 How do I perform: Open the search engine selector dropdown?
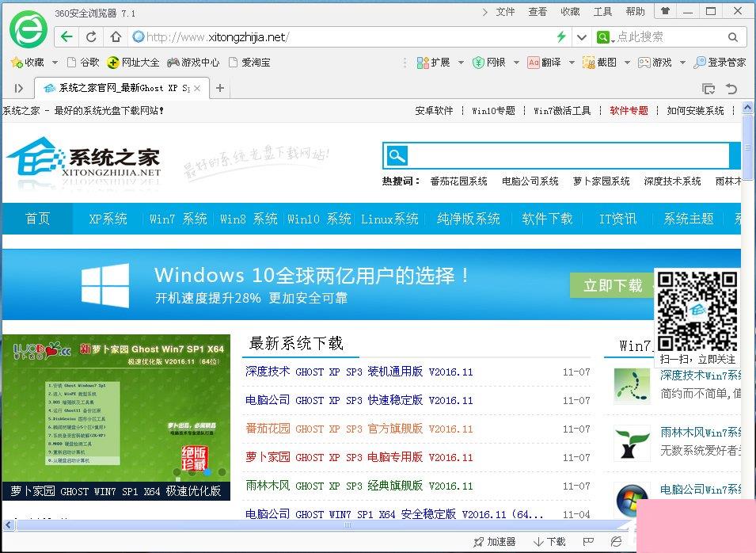[x=605, y=37]
